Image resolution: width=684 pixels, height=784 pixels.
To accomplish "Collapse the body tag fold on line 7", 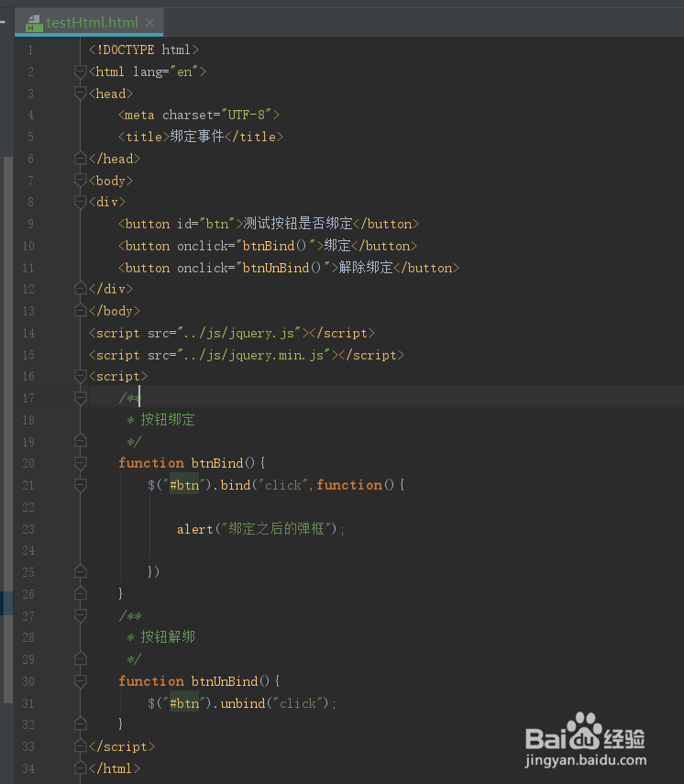I will coord(80,180).
